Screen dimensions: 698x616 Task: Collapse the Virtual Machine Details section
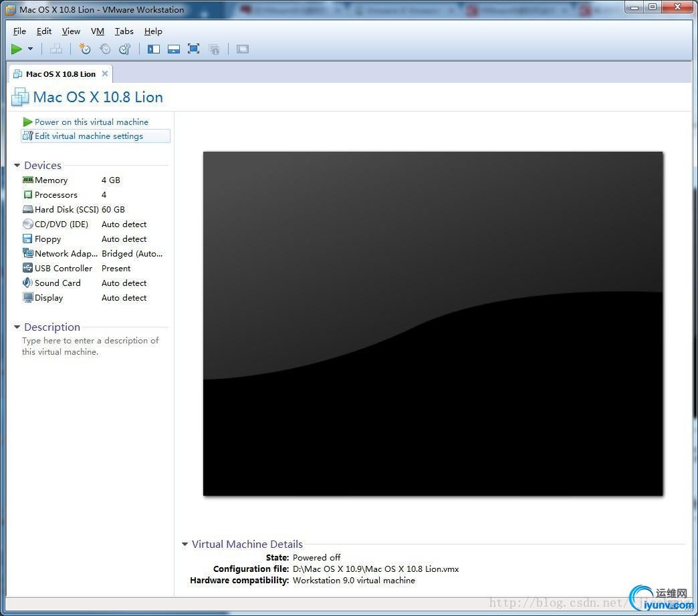185,544
